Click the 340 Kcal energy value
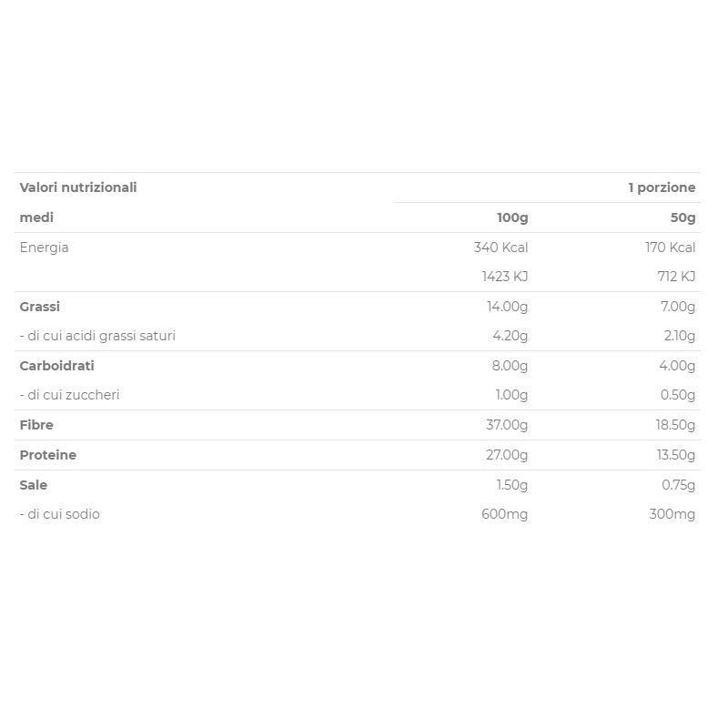Image resolution: width=728 pixels, height=728 pixels. pyautogui.click(x=500, y=248)
